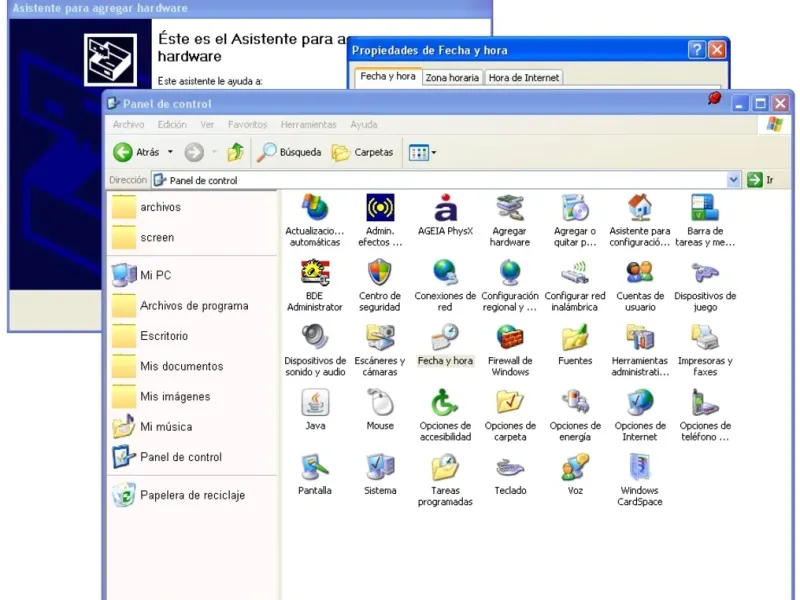Screen dimensions: 800x600
Task: Open Opciones de carpeta
Action: coord(510,415)
